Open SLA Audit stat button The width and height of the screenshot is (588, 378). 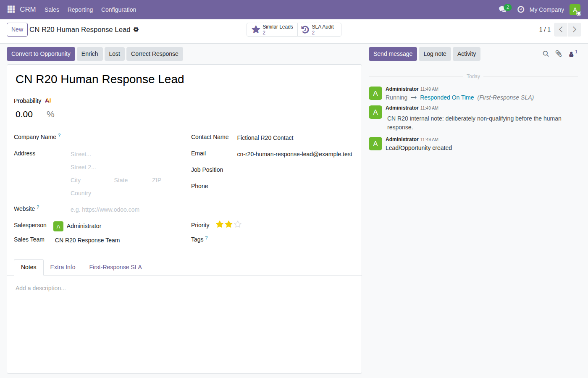(x=319, y=29)
